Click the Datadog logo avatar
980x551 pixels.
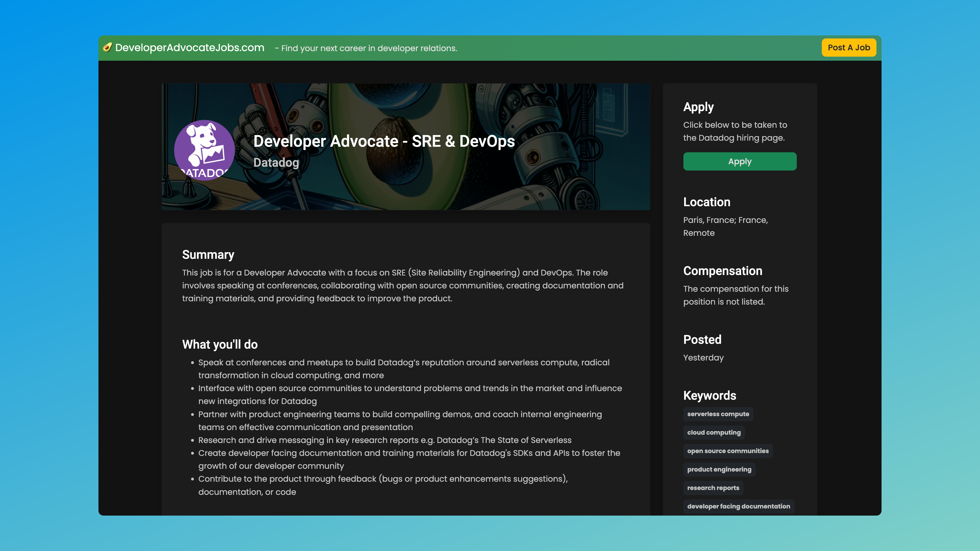pyautogui.click(x=204, y=150)
